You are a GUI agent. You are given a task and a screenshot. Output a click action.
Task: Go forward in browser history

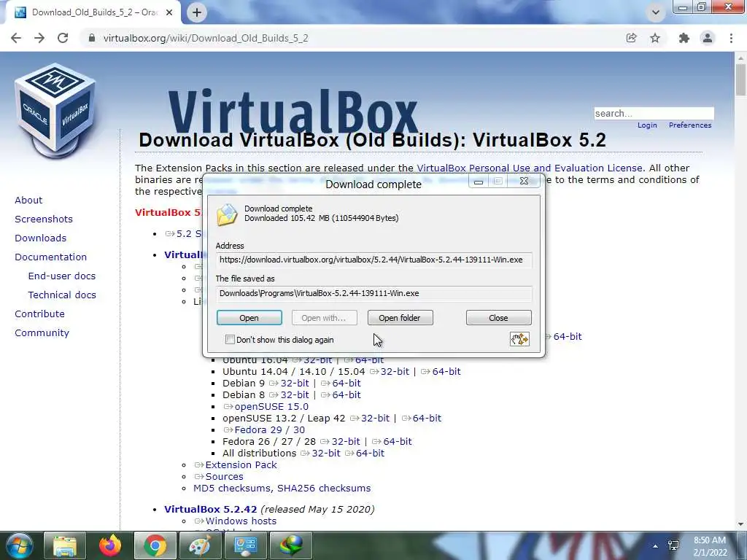(x=39, y=38)
